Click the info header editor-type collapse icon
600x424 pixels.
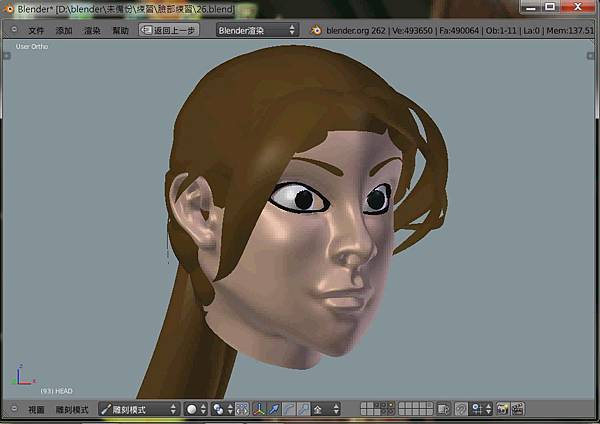(x=14, y=29)
